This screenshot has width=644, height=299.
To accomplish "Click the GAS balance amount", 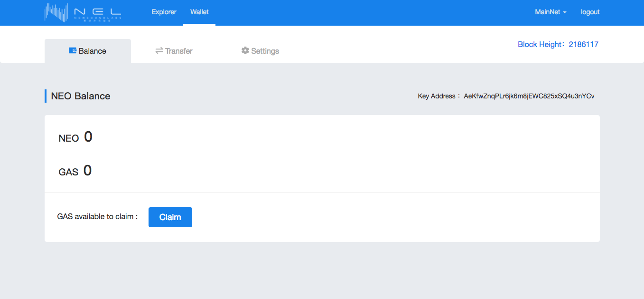I will point(87,171).
